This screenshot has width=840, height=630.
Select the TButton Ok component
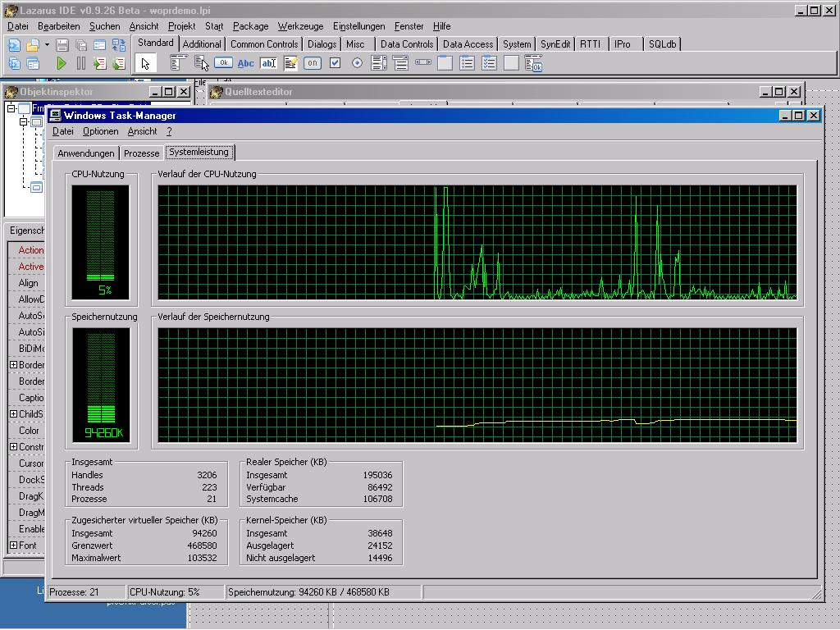point(223,63)
